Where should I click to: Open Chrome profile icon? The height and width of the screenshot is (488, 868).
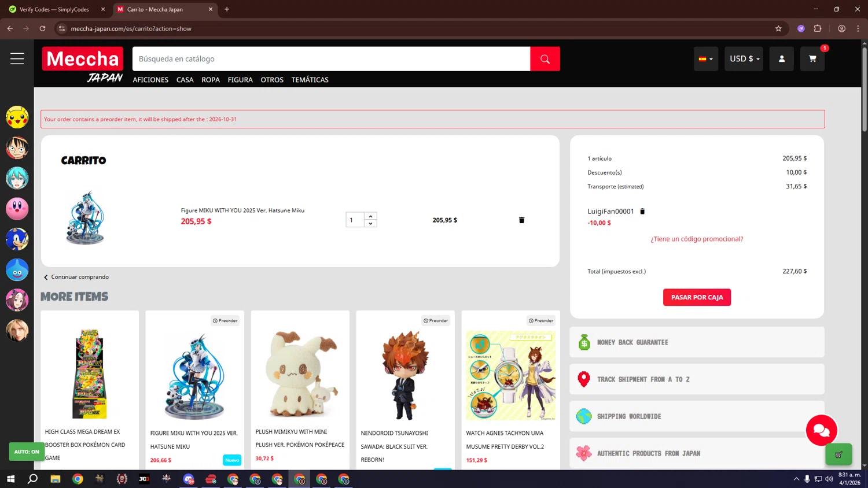[841, 28]
